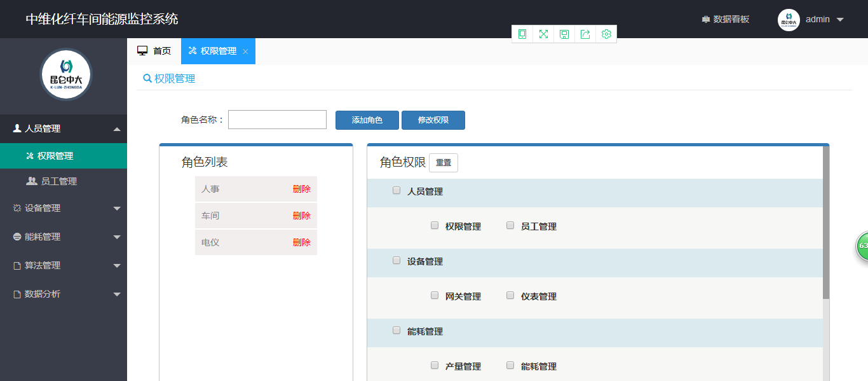Image resolution: width=868 pixels, height=381 pixels.
Task: Click the 设备管理 sidebar icon
Action: 17,208
